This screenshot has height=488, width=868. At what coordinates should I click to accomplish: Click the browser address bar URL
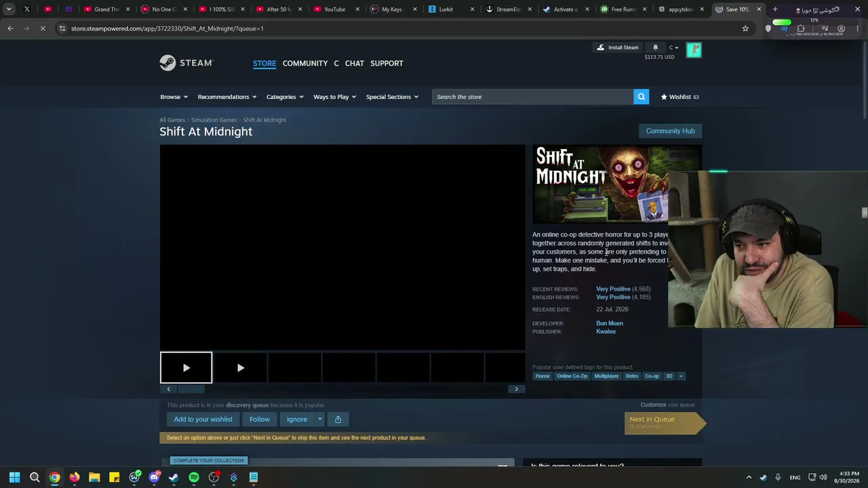pos(167,28)
